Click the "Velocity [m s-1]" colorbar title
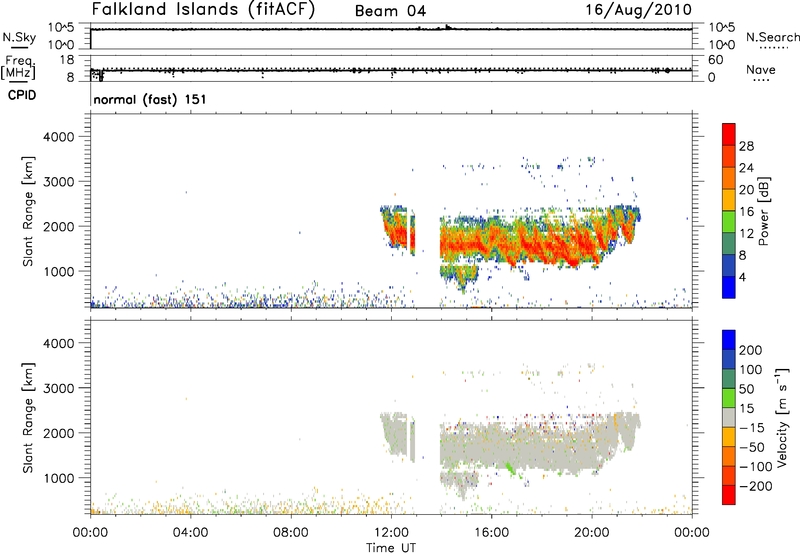The height and width of the screenshot is (554, 800). click(x=783, y=417)
